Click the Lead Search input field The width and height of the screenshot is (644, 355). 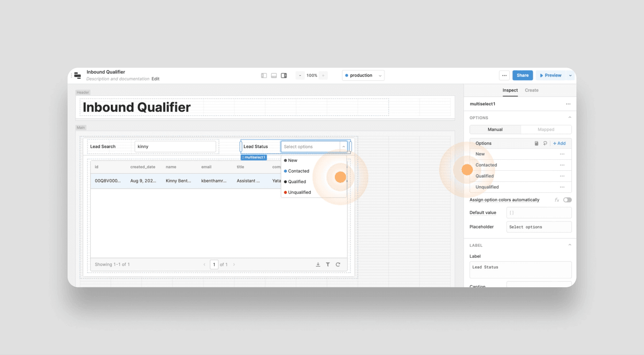[x=175, y=146]
